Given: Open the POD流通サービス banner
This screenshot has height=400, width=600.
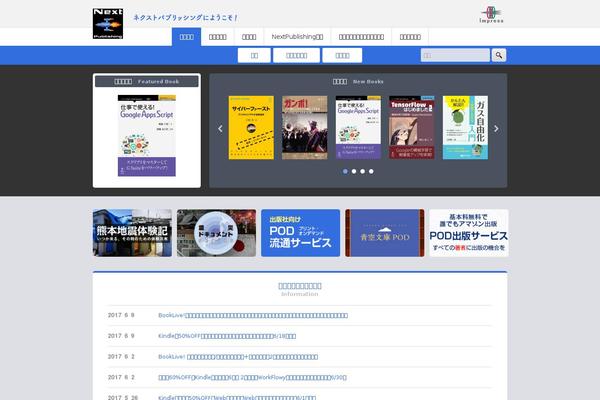Looking at the screenshot, I should [300, 233].
